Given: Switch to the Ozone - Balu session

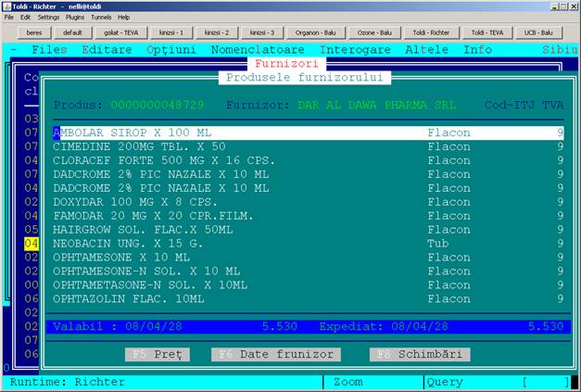Looking at the screenshot, I should [374, 32].
